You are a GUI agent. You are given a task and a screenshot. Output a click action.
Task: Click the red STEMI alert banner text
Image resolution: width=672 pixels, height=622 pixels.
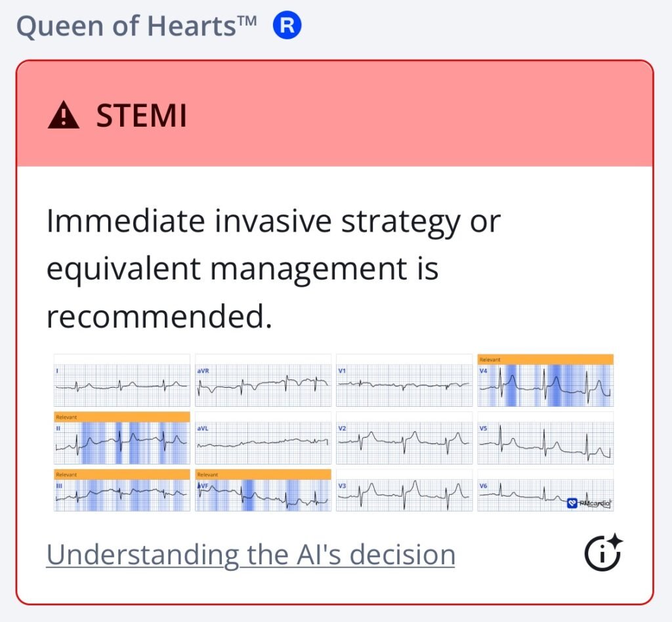click(142, 117)
